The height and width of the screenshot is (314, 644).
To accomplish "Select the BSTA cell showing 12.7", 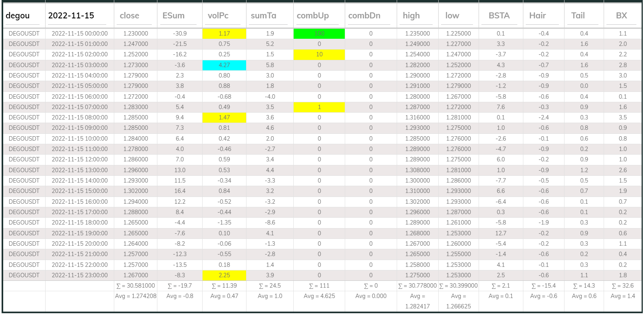I will pyautogui.click(x=501, y=233).
